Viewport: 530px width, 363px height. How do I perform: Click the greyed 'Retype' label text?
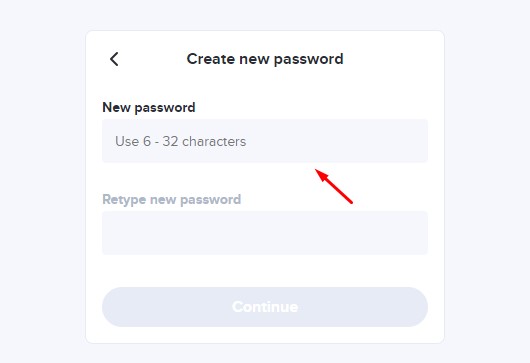pos(124,200)
